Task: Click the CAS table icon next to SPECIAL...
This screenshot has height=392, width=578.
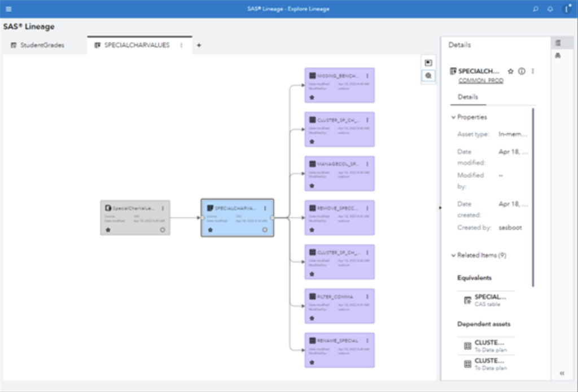Action: click(467, 300)
